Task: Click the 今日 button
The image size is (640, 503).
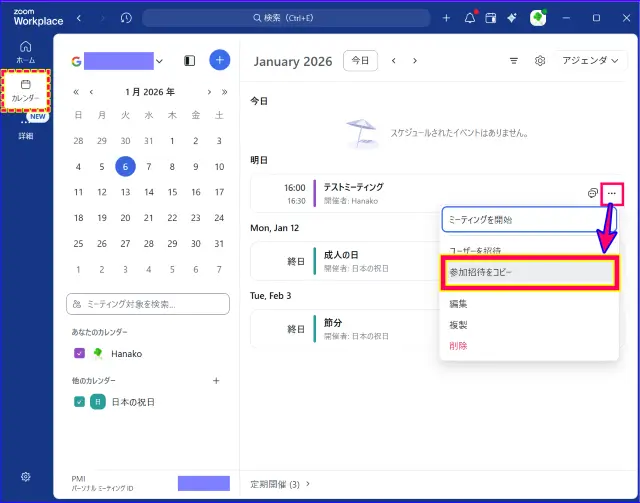Action: [x=360, y=61]
